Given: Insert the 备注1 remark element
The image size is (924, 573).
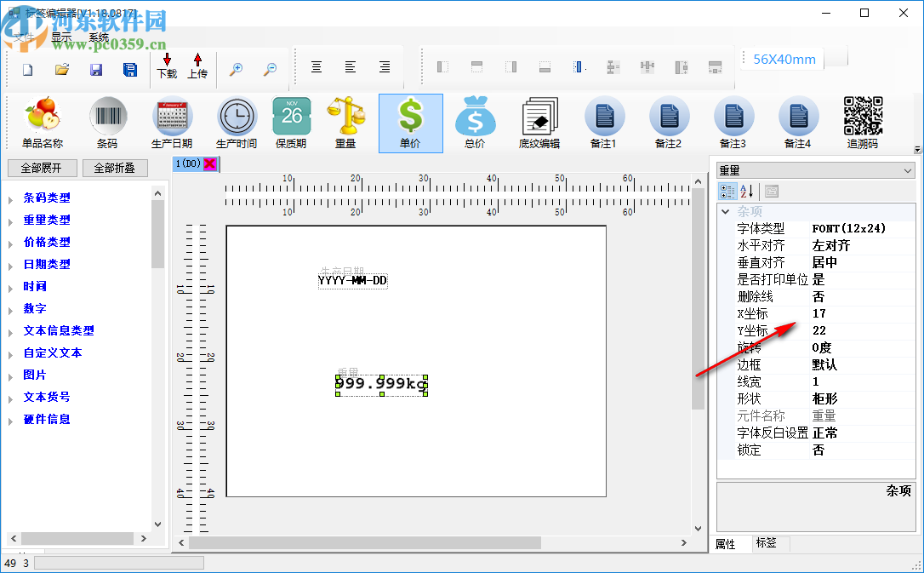Looking at the screenshot, I should [x=604, y=123].
